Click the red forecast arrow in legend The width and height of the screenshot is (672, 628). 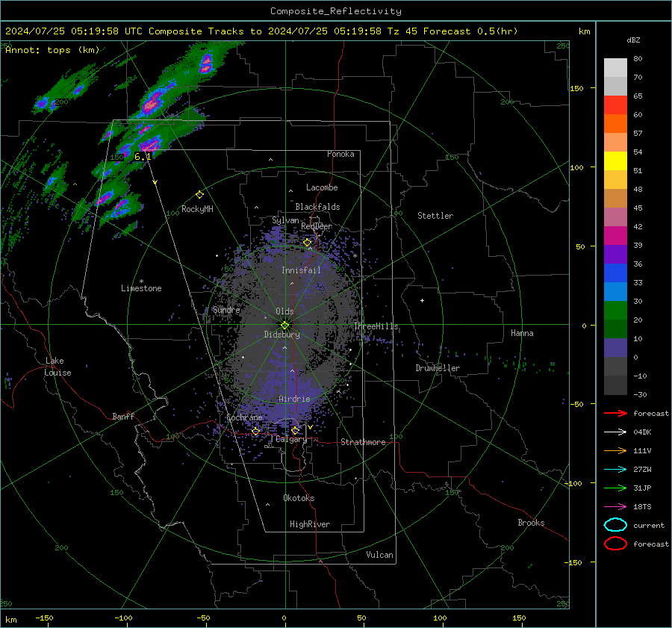pyautogui.click(x=615, y=413)
